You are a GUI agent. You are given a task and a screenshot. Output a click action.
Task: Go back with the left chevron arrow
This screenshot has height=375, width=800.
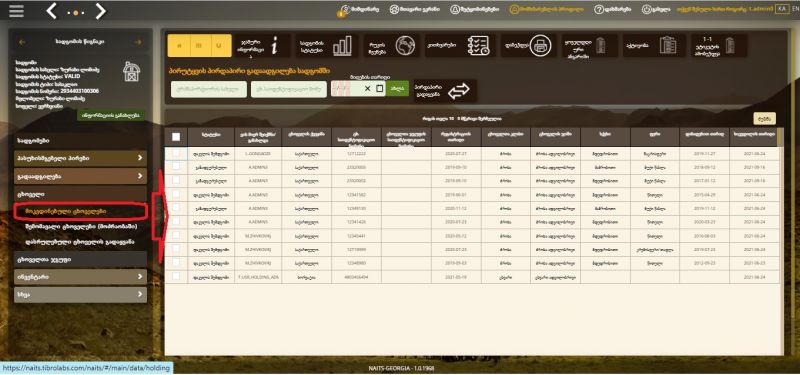(51, 11)
